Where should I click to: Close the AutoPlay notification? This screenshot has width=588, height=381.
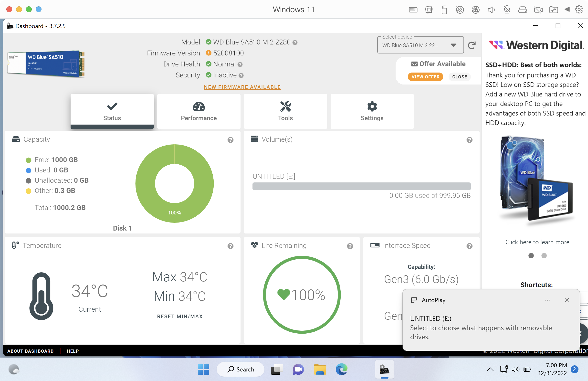567,300
